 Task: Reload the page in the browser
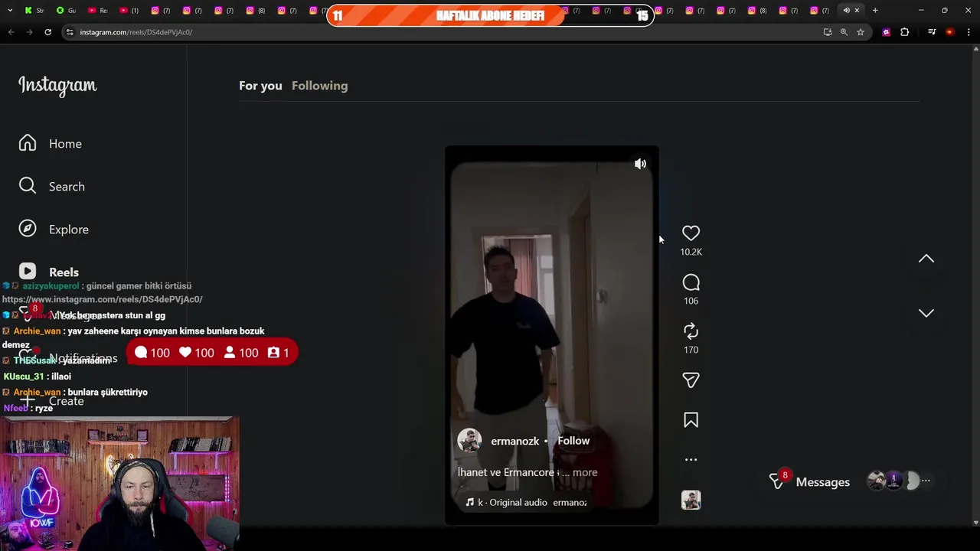point(47,32)
